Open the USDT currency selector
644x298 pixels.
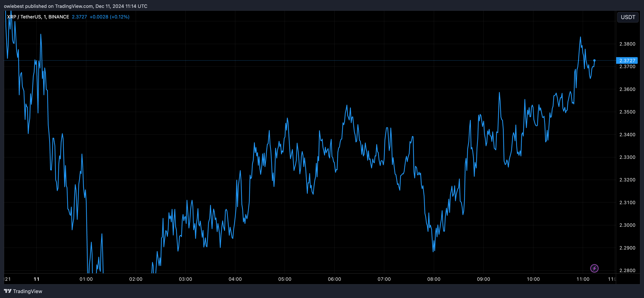[628, 17]
